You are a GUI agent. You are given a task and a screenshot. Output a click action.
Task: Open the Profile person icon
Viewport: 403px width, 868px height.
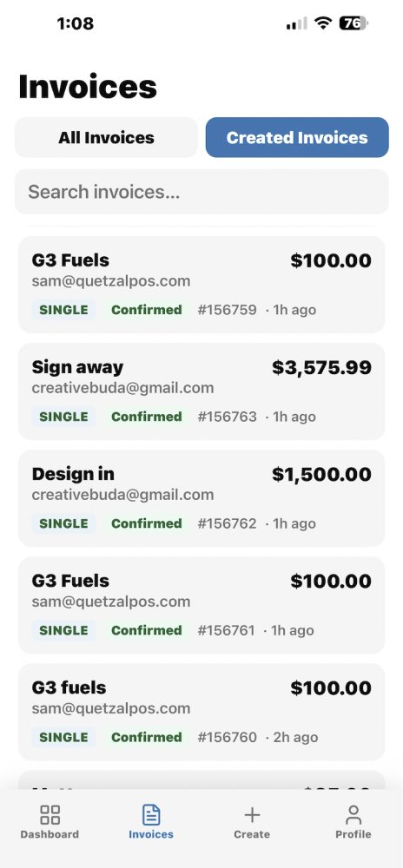(353, 815)
